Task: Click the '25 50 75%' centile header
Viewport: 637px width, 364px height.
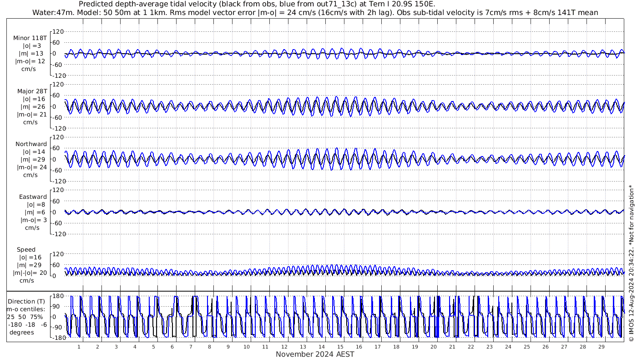Action: (x=25, y=317)
